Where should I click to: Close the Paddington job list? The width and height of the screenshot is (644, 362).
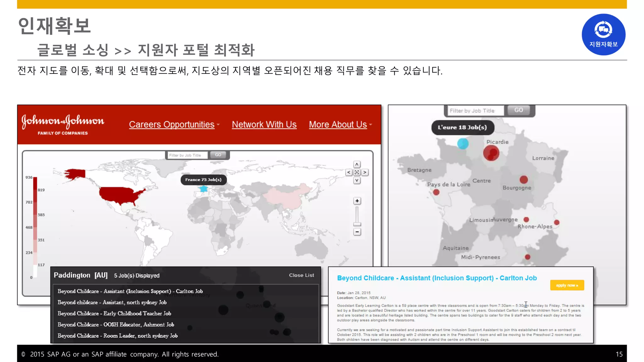tap(301, 275)
